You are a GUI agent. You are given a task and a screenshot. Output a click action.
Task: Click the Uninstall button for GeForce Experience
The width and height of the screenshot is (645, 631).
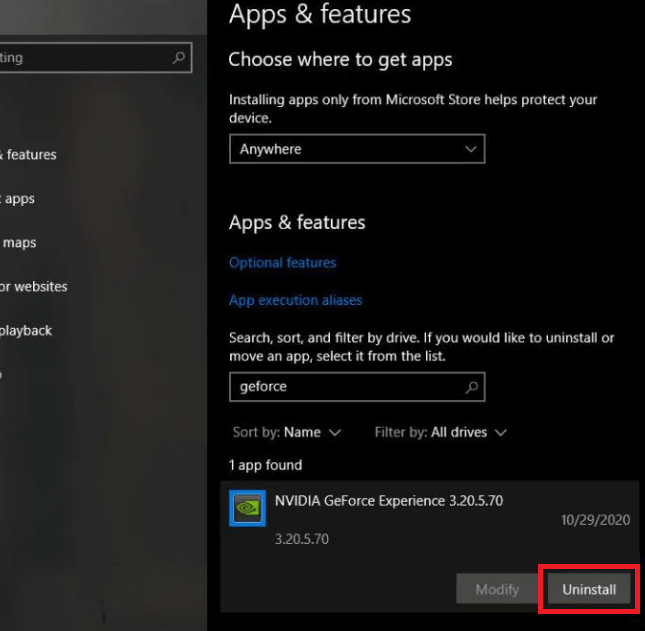[589, 589]
